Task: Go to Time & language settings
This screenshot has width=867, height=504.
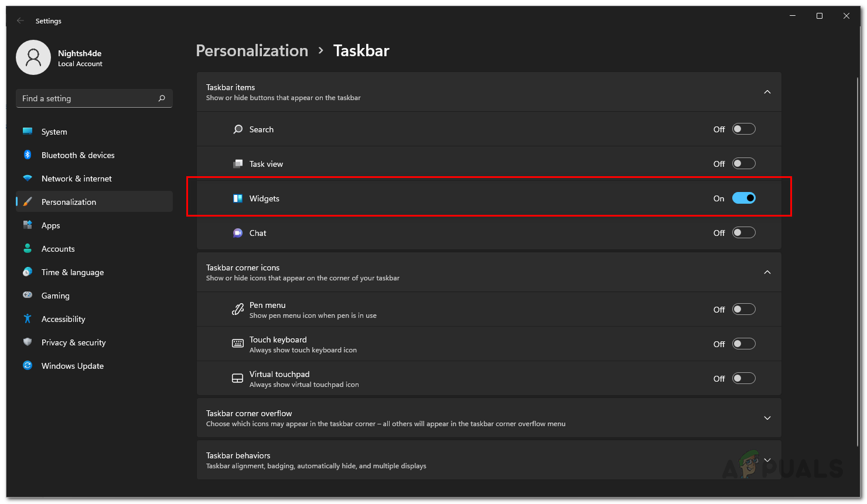Action: point(73,272)
